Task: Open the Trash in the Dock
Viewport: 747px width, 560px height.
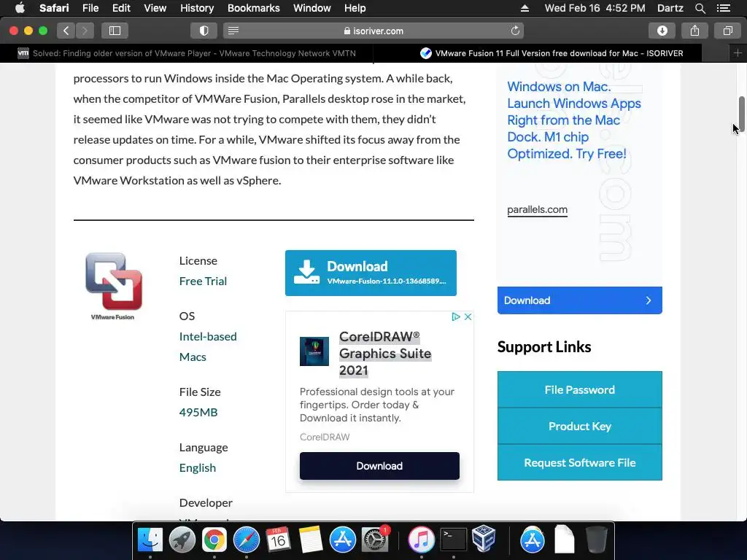Action: 596,540
